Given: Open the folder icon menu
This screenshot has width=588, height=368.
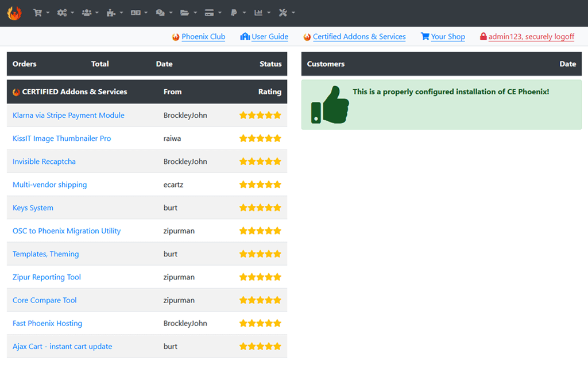Looking at the screenshot, I should (x=188, y=13).
